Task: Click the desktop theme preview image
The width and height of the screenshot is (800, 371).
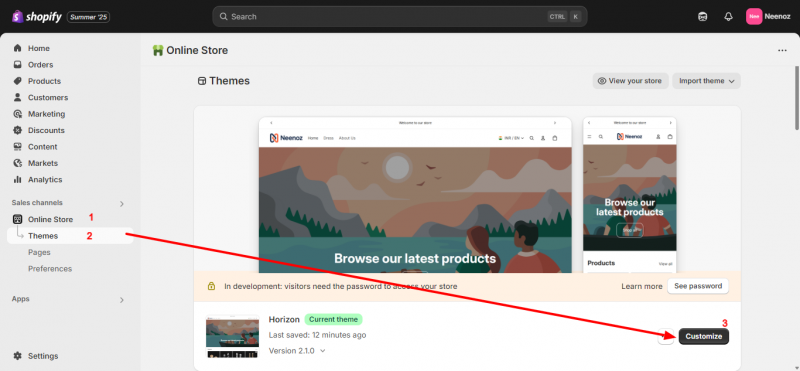Action: [x=415, y=195]
